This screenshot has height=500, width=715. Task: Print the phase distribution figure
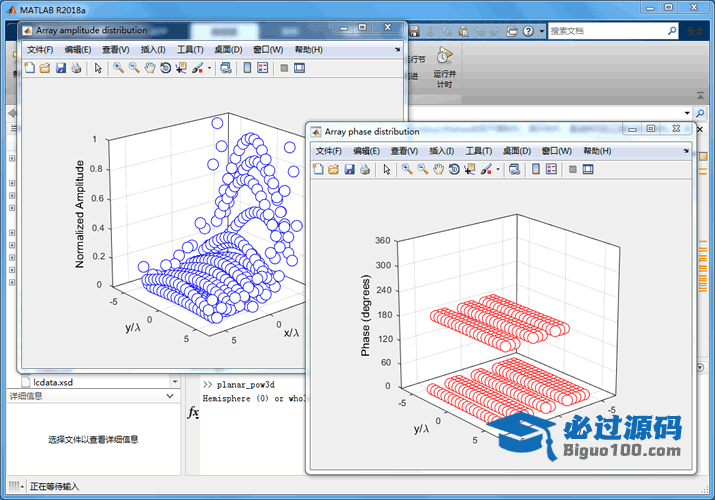(x=364, y=170)
